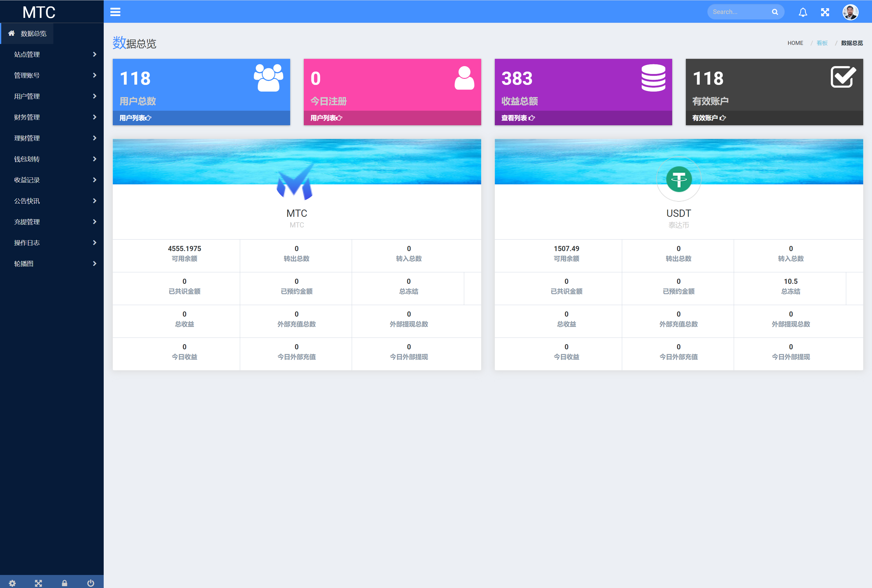Click the user avatar profile icon
Screen dimensions: 872x588
pos(850,11)
